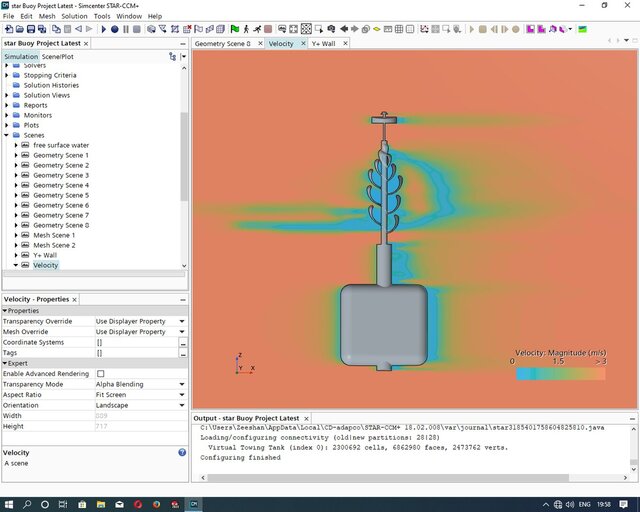Expand the Stopping Criteria node
640x512 pixels.
[x=7, y=75]
